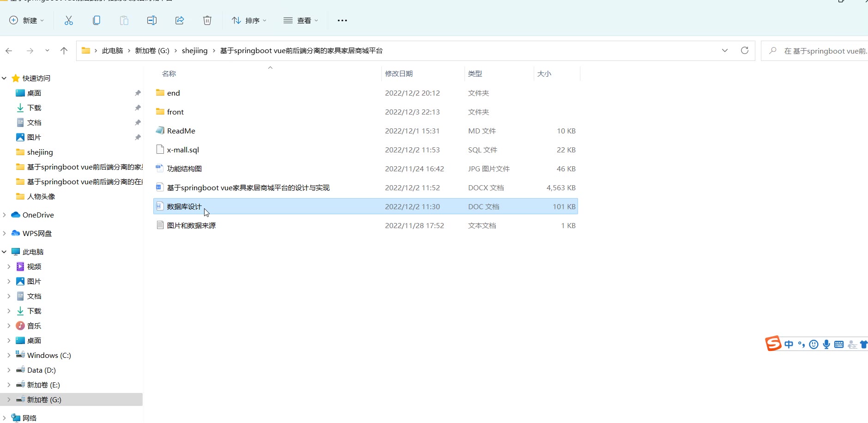Click the Sogou input method S logo

point(773,344)
